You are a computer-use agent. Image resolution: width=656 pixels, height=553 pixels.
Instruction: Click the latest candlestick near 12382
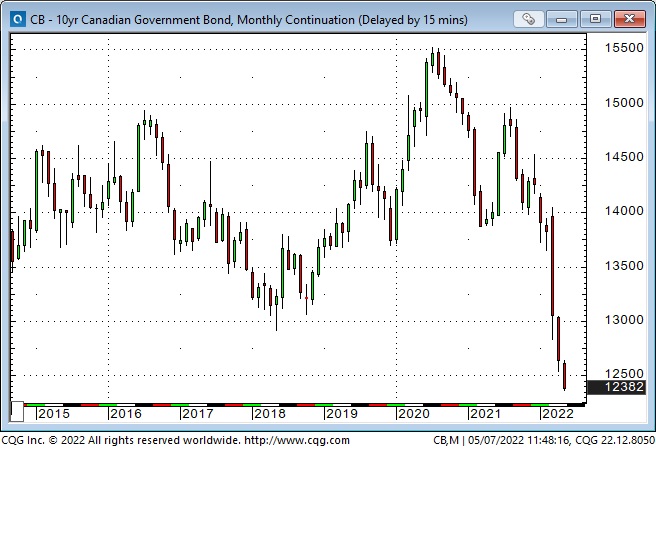(x=564, y=376)
